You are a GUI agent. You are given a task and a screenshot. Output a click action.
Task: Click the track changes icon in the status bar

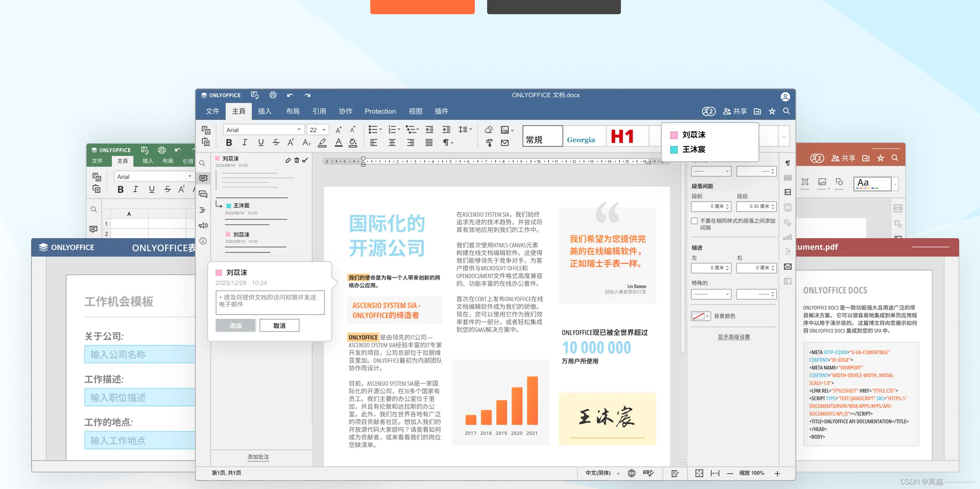pyautogui.click(x=675, y=473)
